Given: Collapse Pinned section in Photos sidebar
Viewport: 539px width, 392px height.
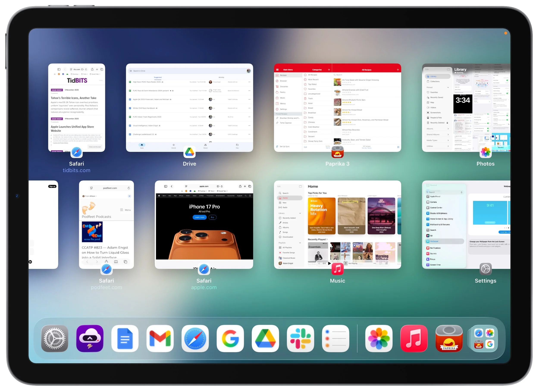Looking at the screenshot, I should [x=448, y=87].
